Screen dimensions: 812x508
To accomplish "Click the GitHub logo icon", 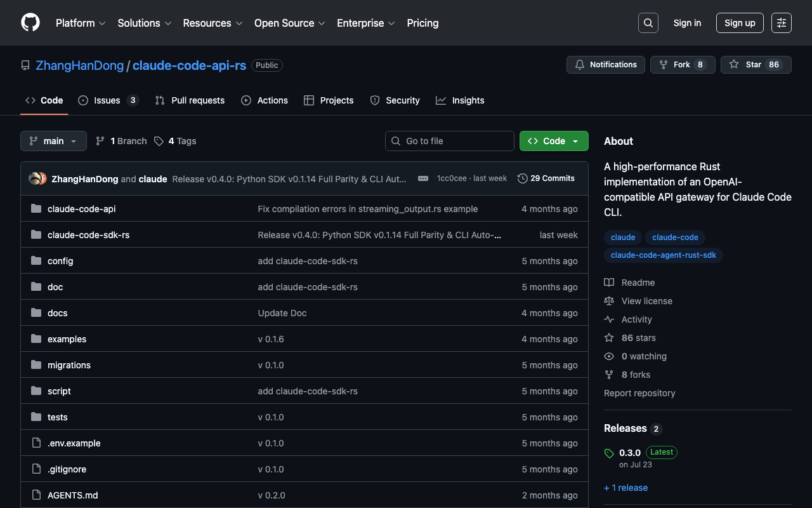I will pos(30,23).
